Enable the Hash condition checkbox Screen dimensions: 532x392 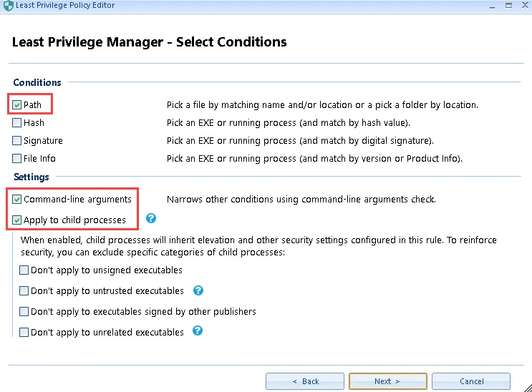(x=17, y=123)
